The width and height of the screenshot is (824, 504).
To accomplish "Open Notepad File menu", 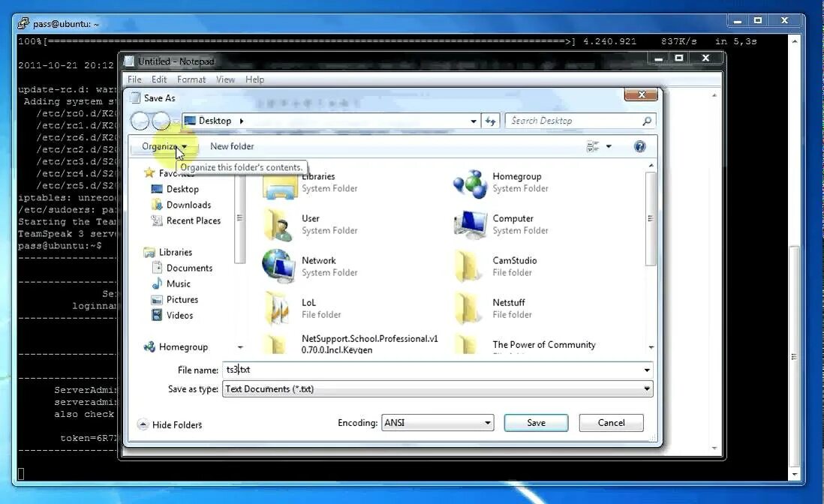I will 134,79.
